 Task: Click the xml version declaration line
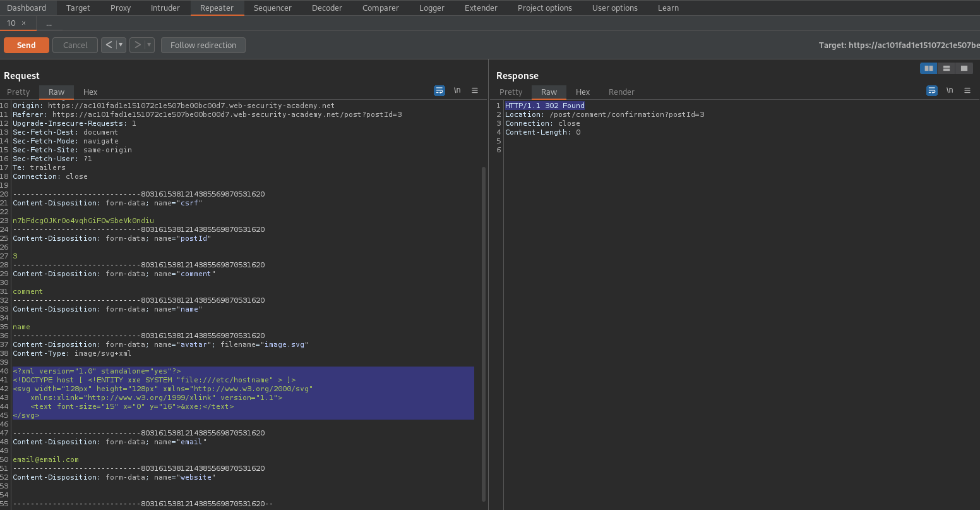[97, 371]
